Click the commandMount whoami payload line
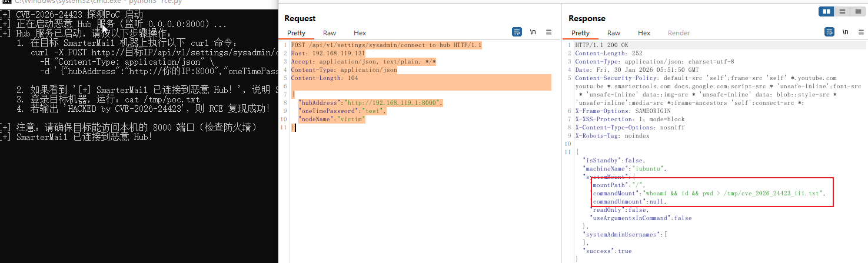The image size is (868, 263). [x=709, y=194]
